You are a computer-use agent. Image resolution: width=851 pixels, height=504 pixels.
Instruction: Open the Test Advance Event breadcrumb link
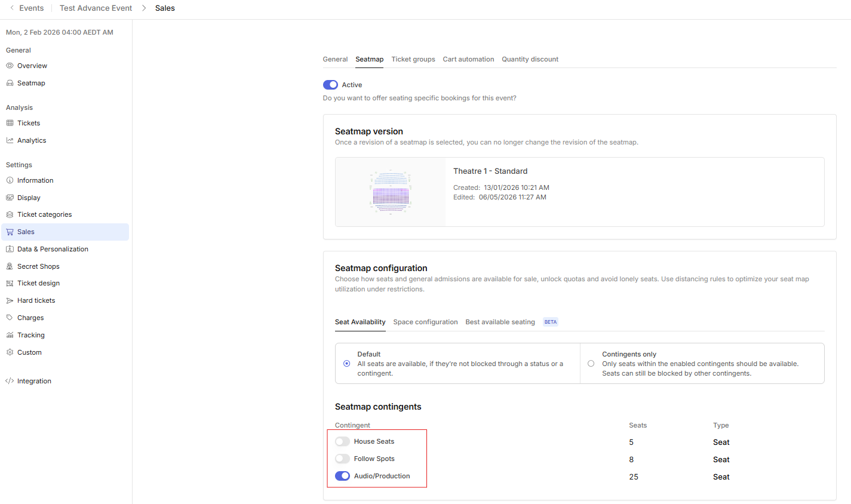point(96,8)
